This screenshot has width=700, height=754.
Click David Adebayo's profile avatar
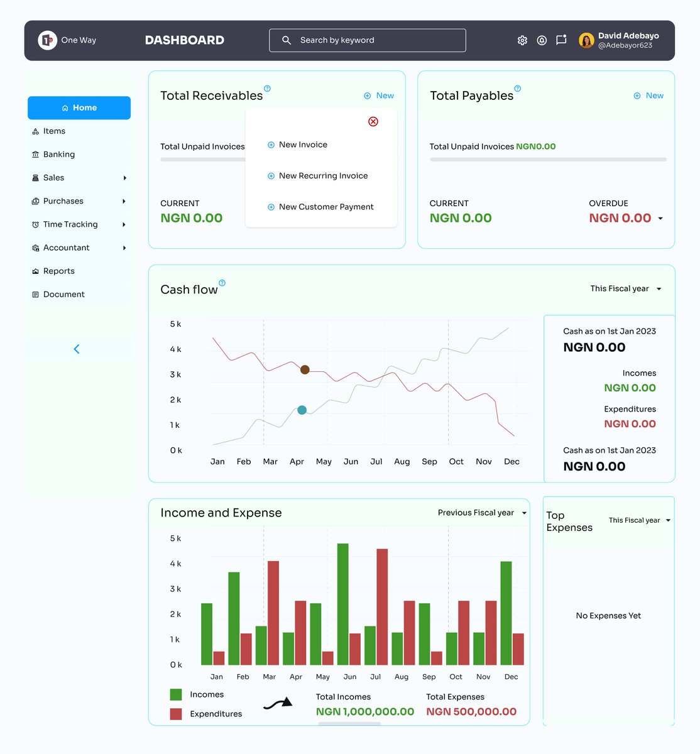point(586,40)
